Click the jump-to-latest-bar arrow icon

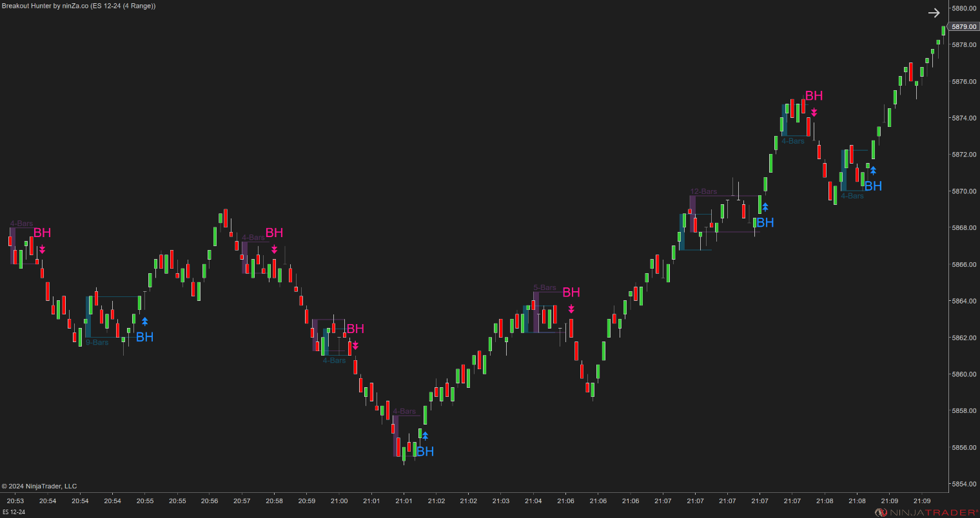[934, 12]
